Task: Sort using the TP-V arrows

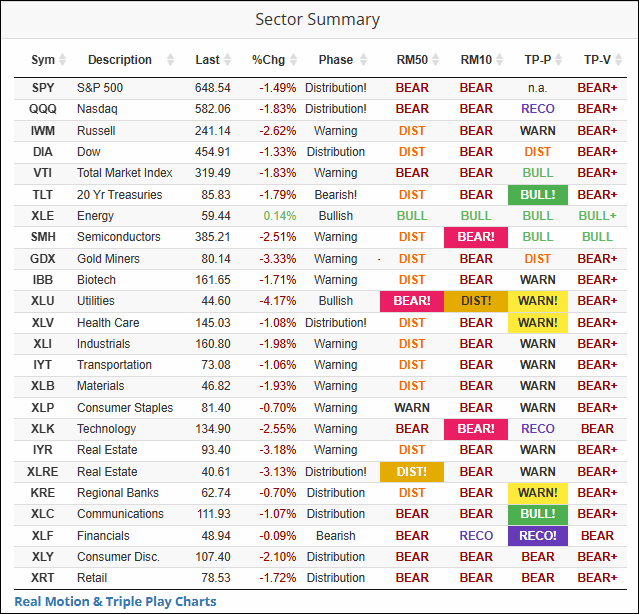Action: pyautogui.click(x=620, y=60)
